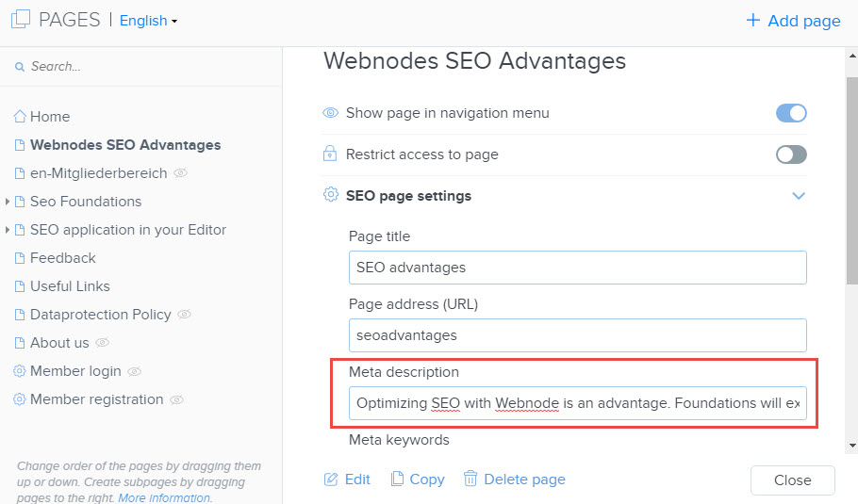Click page icon beside Dataprotection Policy
The width and height of the screenshot is (858, 504).
(20, 315)
